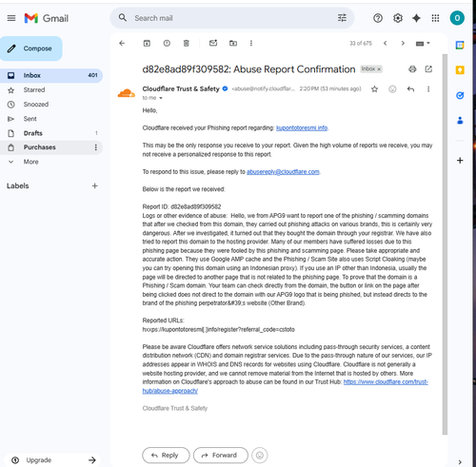The image size is (476, 467).
Task: Show recipient details next to 'to me'
Action: pyautogui.click(x=161, y=98)
